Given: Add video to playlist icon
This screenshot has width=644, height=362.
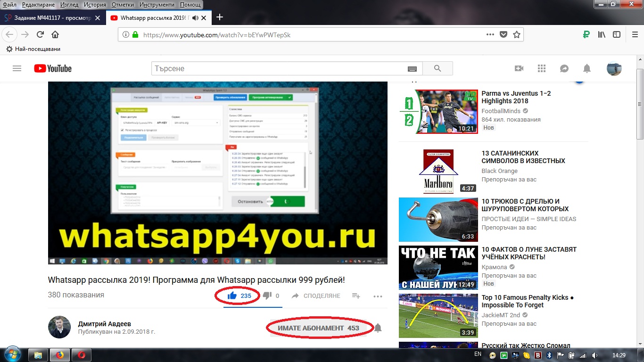Looking at the screenshot, I should click(356, 296).
